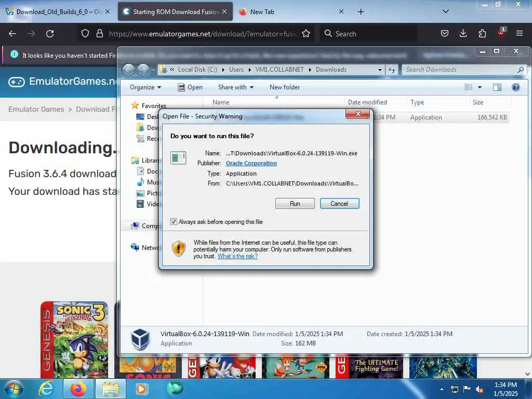
Task: Open Firefox application menu hamburger icon
Action: point(519,33)
